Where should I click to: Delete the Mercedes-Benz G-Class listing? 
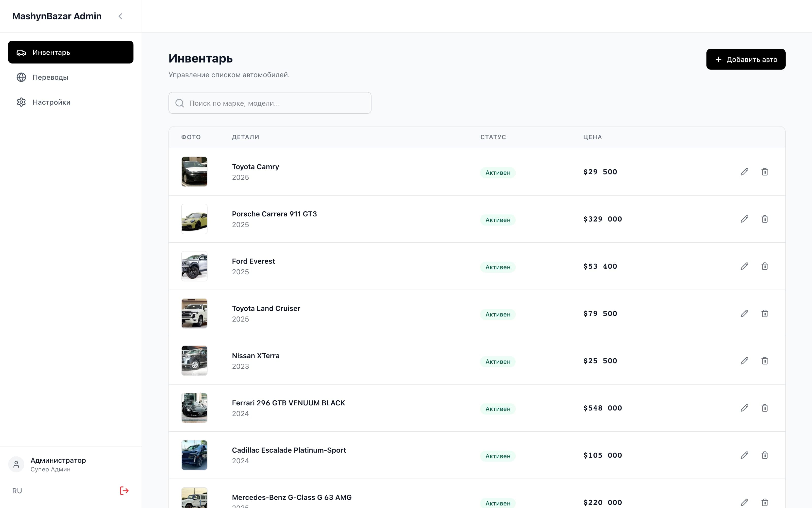click(765, 502)
